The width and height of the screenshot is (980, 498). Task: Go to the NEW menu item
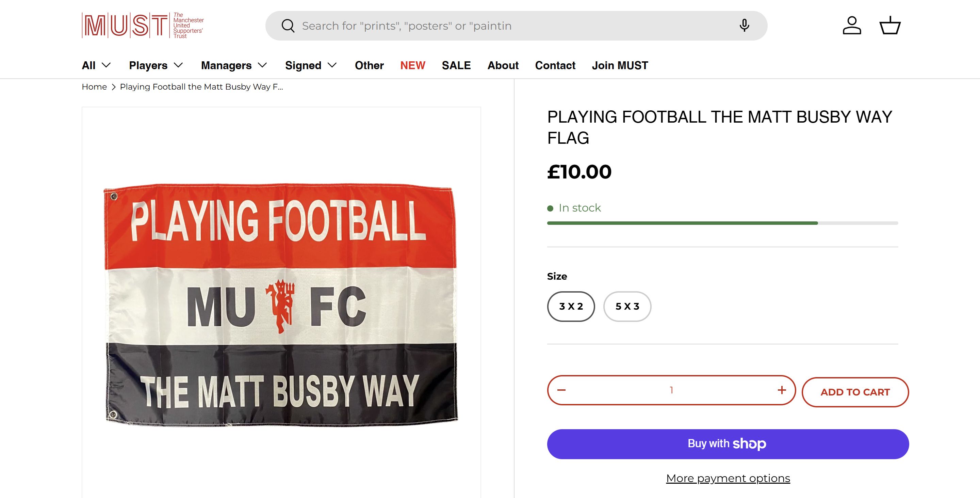click(x=412, y=65)
